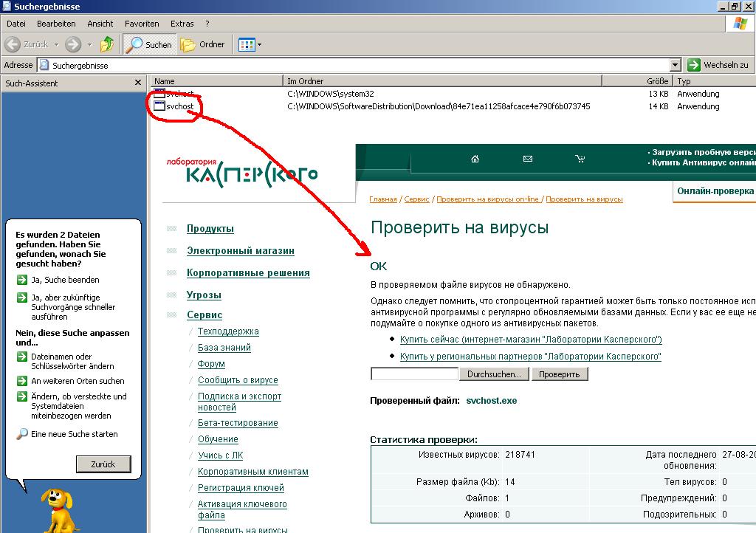The width and height of the screenshot is (756, 533).
Task: Click the file path input field
Action: (x=414, y=374)
